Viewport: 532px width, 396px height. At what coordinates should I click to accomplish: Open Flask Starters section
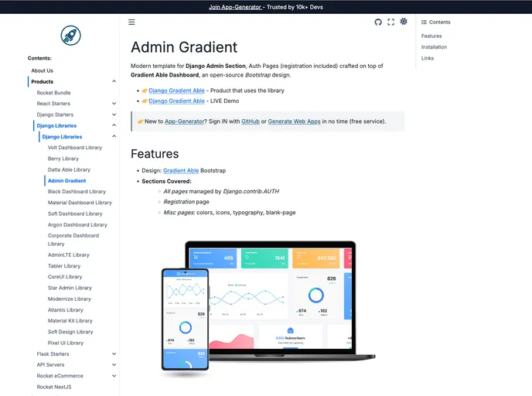(x=53, y=354)
